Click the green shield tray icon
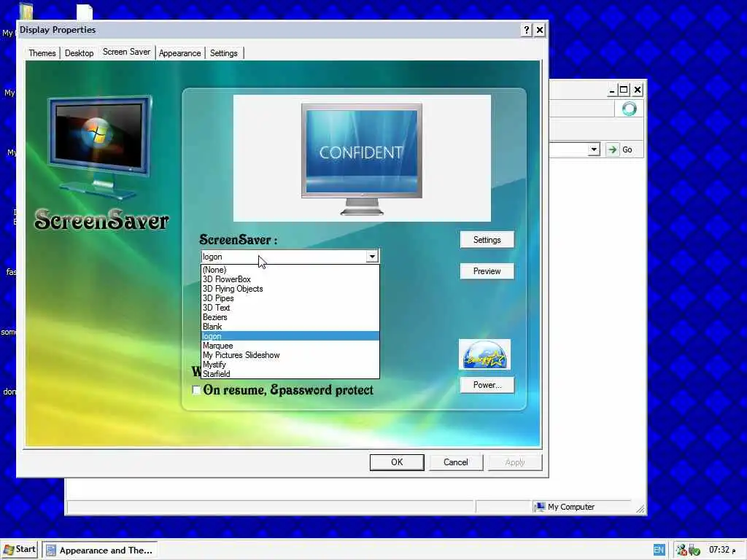The width and height of the screenshot is (747, 560). pyautogui.click(x=694, y=550)
